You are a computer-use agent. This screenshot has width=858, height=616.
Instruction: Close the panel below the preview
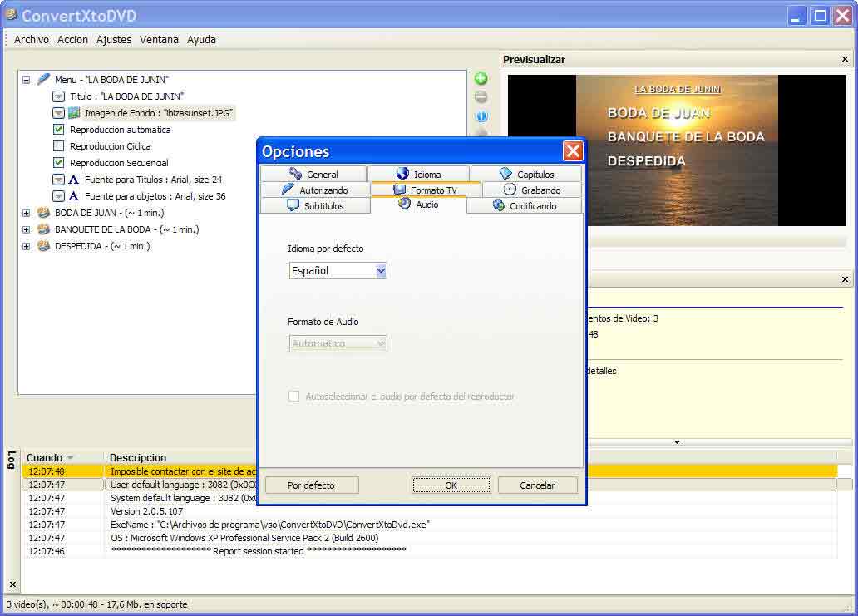pos(845,279)
